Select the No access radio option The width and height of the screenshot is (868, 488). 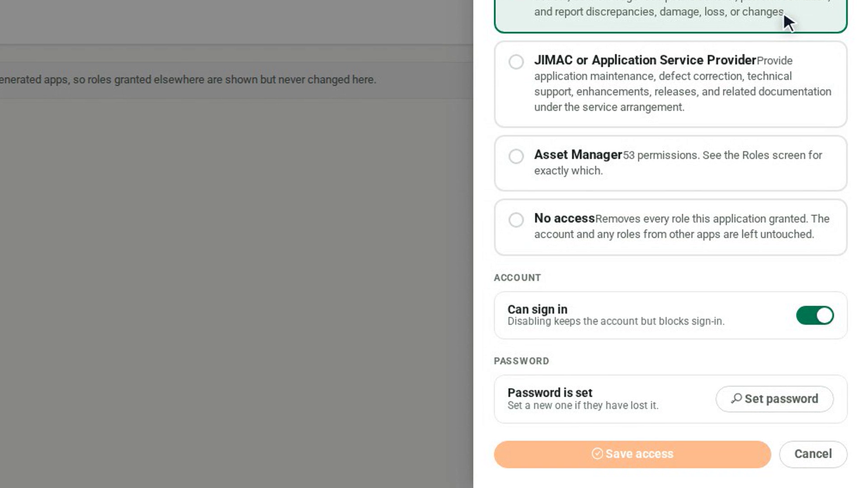coord(516,220)
